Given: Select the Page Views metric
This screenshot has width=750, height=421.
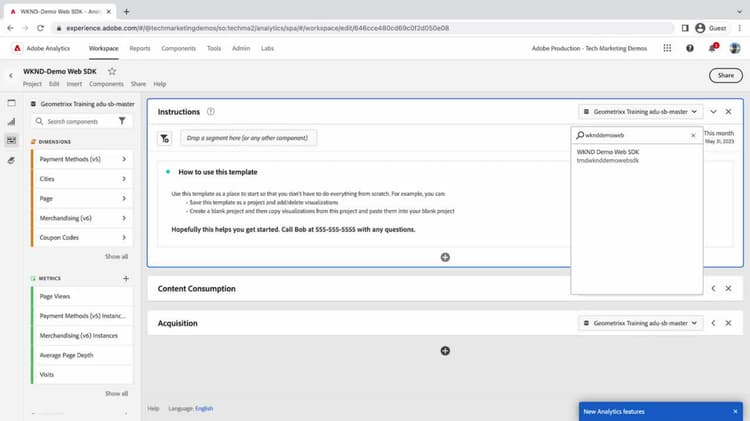Looking at the screenshot, I should click(x=82, y=296).
